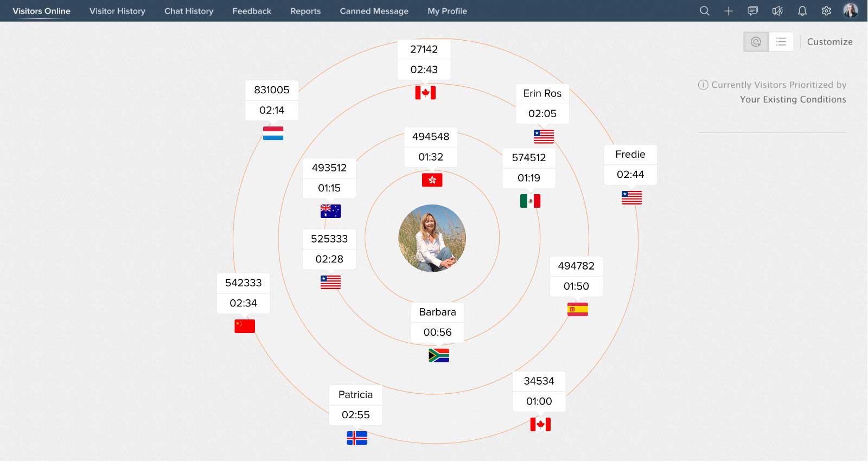The image size is (868, 461).
Task: Click the Customize link
Action: coord(829,42)
